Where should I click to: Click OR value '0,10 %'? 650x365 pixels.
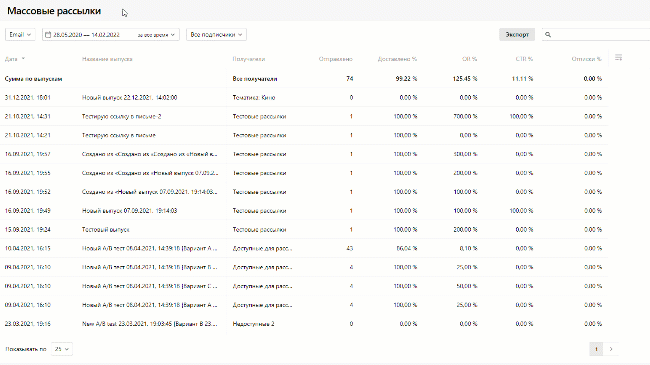tap(468, 248)
